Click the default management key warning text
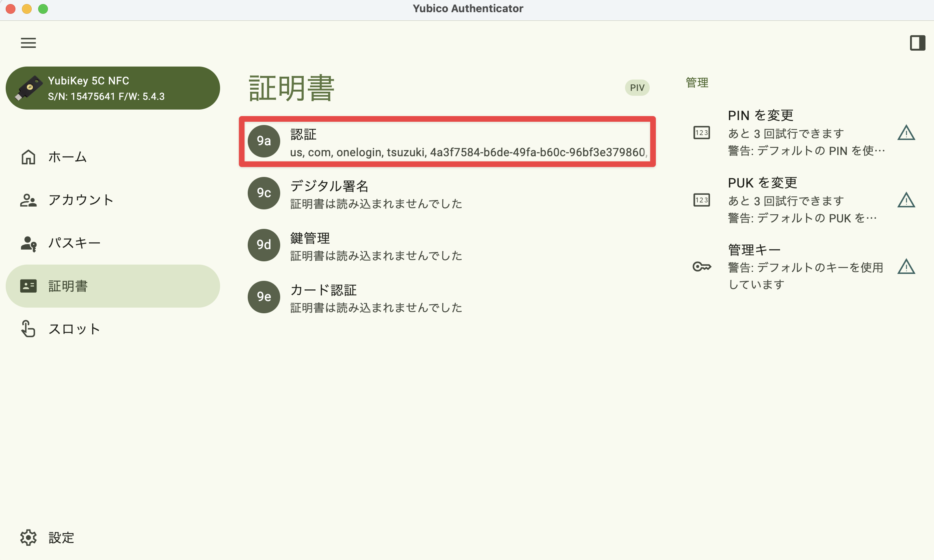 [x=806, y=276]
